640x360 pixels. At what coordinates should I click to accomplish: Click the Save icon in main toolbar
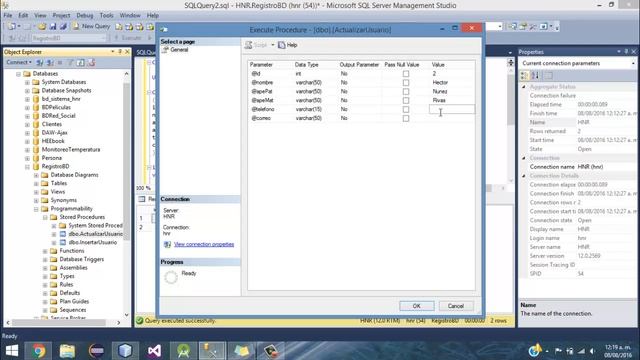tap(53, 26)
